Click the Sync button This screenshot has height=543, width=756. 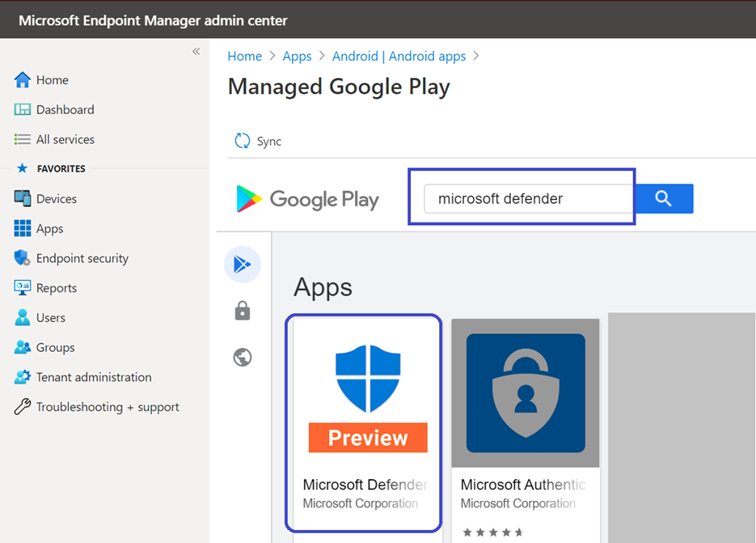259,141
